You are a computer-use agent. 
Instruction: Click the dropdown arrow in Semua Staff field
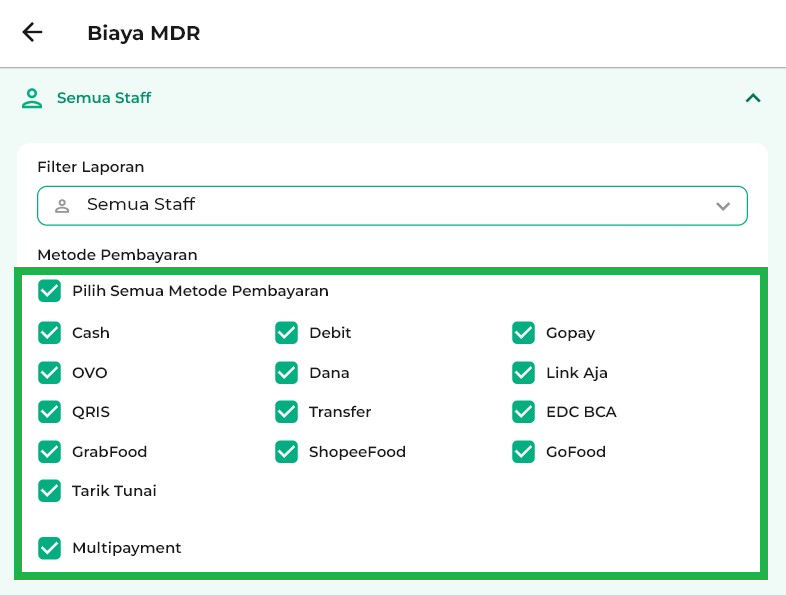tap(723, 206)
